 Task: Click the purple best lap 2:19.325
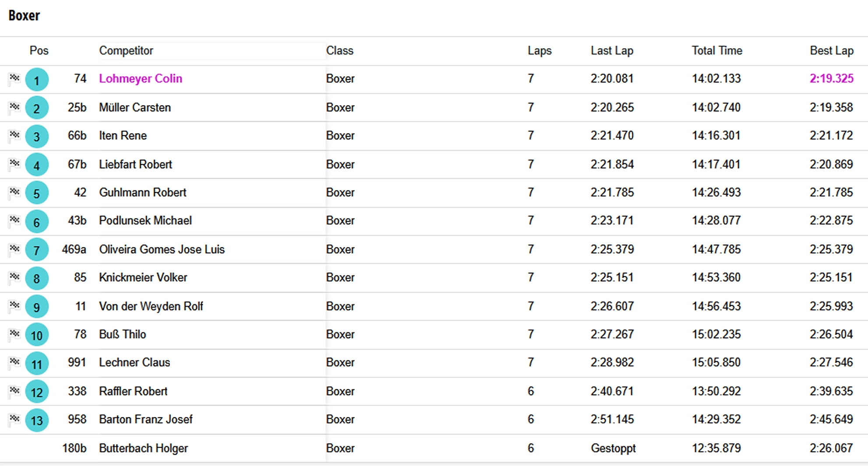tap(832, 78)
